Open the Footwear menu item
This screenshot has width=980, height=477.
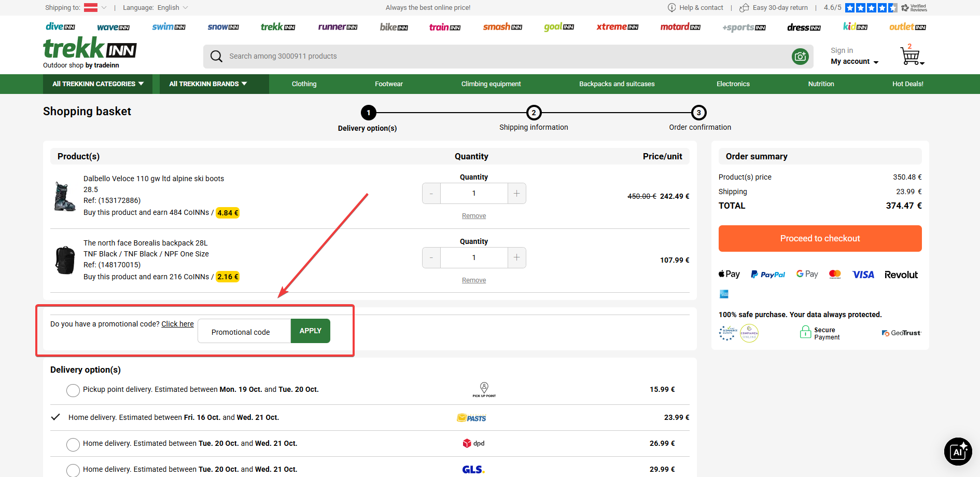389,84
